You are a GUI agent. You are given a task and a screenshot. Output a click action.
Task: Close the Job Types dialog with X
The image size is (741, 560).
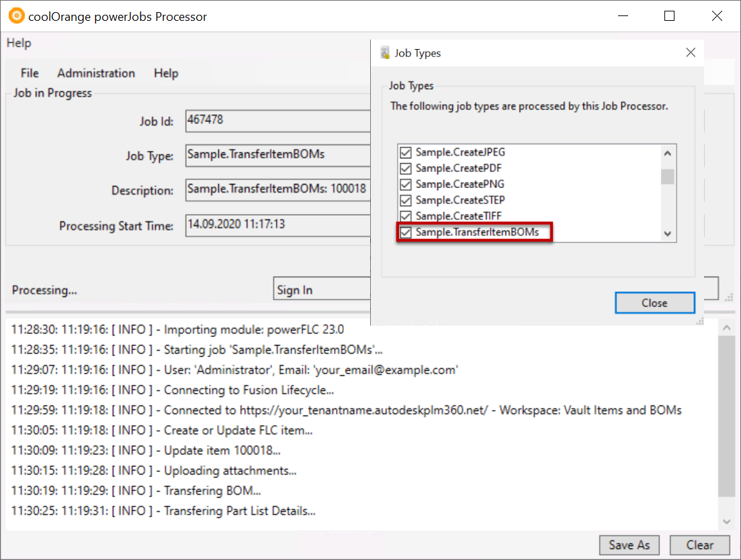click(690, 52)
